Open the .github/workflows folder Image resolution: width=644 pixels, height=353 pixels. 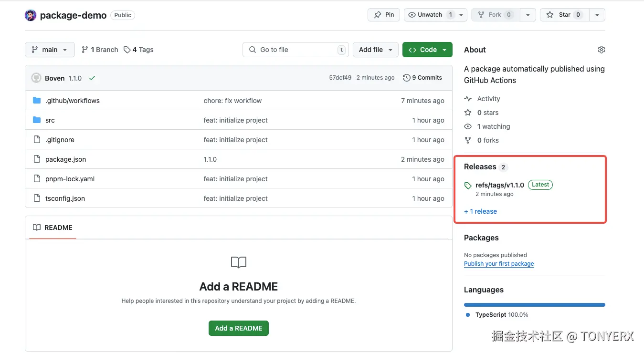(x=73, y=101)
